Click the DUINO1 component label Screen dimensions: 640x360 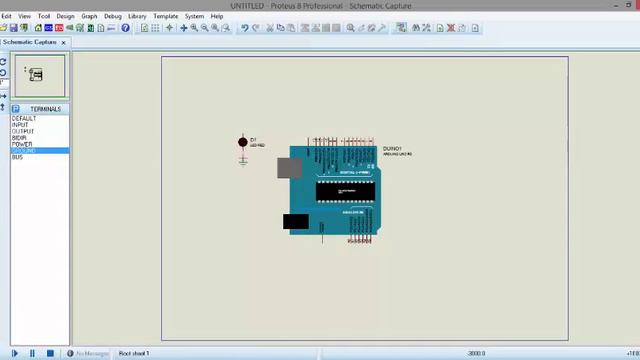pos(392,149)
